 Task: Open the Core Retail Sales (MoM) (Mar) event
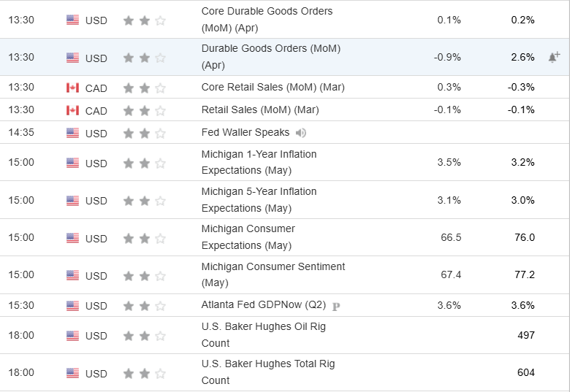tap(272, 88)
